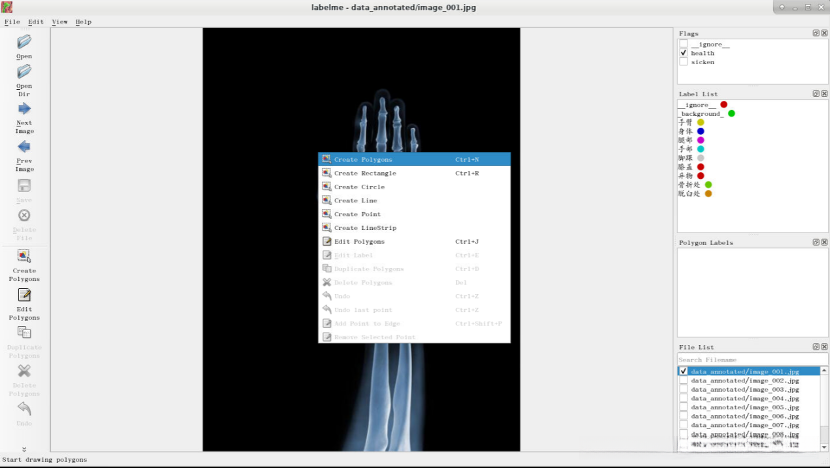Image resolution: width=830 pixels, height=468 pixels.
Task: Open the View menu
Action: tap(60, 22)
